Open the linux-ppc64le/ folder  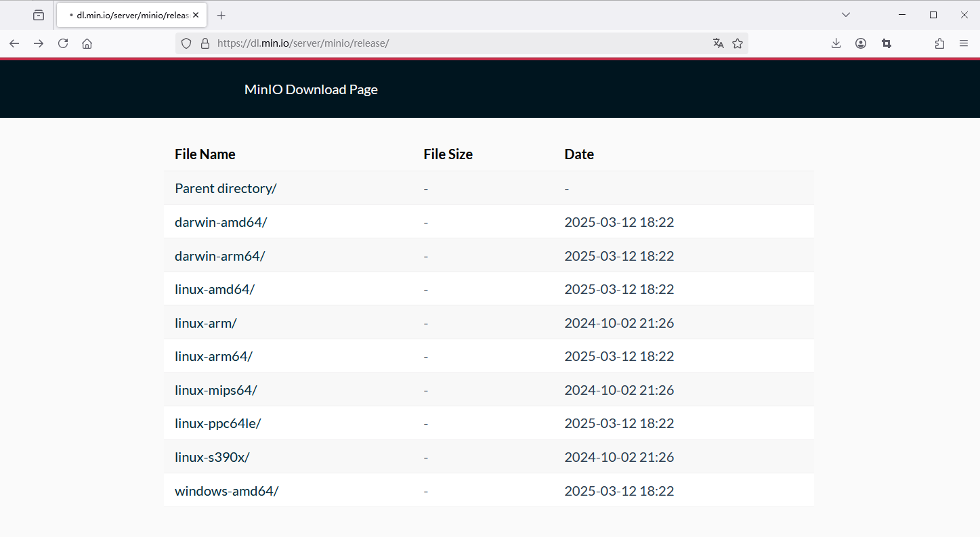(218, 423)
